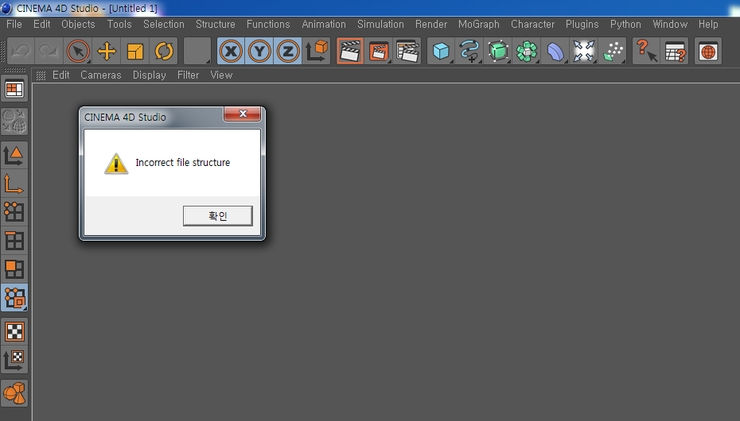This screenshot has height=421, width=740.
Task: Open the Tools menu
Action: [119, 24]
